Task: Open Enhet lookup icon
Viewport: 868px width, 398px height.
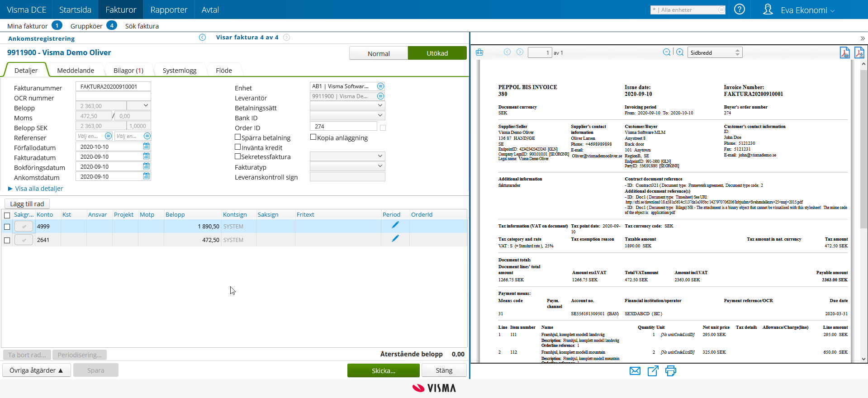Action: [380, 86]
